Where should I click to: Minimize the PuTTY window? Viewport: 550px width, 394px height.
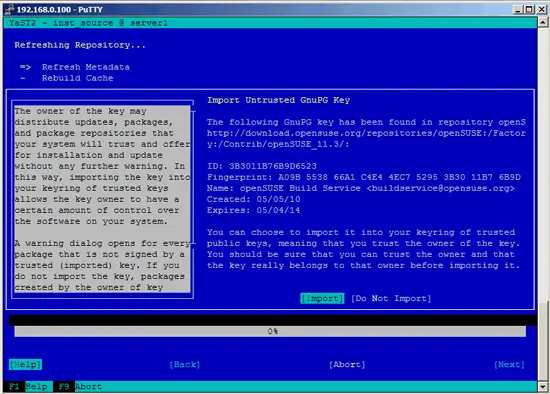[x=518, y=9]
